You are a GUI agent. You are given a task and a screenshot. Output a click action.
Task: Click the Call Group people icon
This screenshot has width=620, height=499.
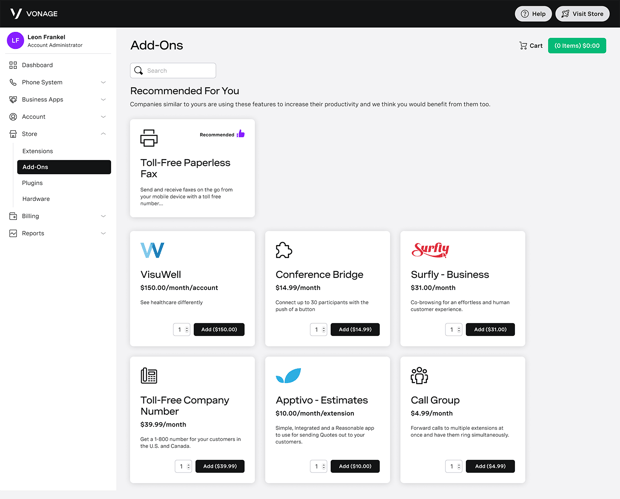tap(419, 376)
